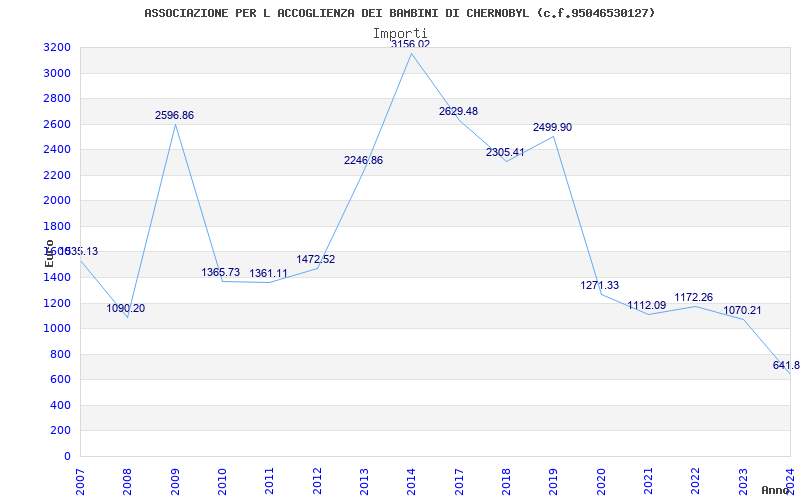The image size is (800, 500).
Task: Click the x-axis year 2018
Action: coord(506,482)
